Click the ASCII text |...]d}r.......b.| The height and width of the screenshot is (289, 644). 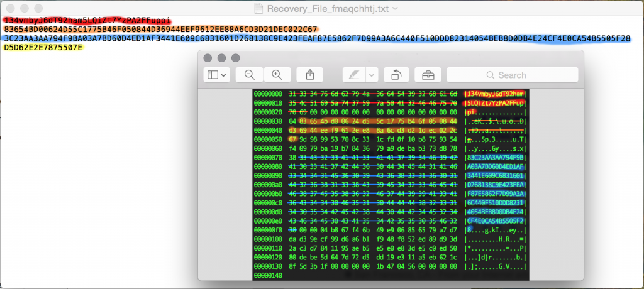pyautogui.click(x=496, y=258)
